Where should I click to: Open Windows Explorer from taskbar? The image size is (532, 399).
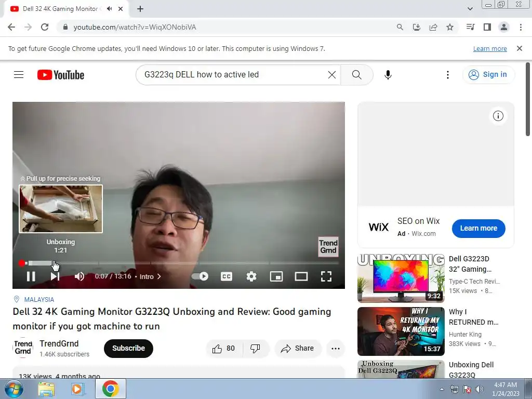[46, 389]
